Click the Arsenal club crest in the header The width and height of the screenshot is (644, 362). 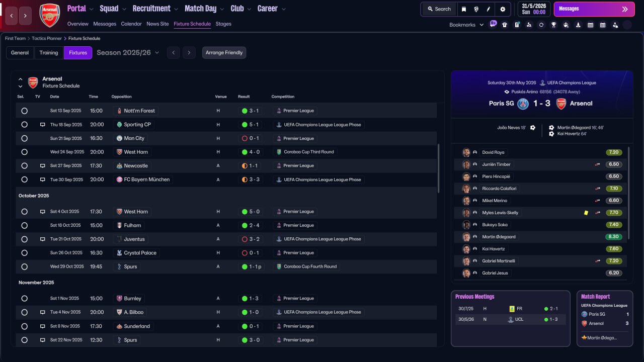pos(49,15)
